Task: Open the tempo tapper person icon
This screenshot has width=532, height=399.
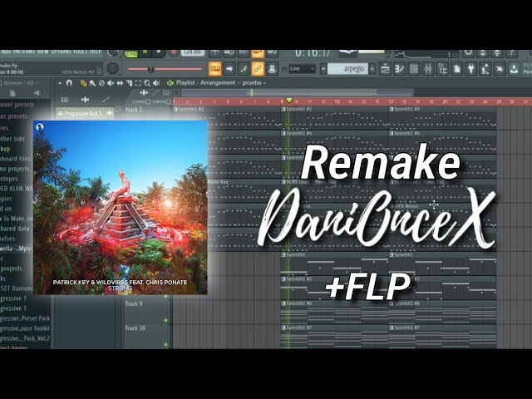Action: pyautogui.click(x=485, y=69)
